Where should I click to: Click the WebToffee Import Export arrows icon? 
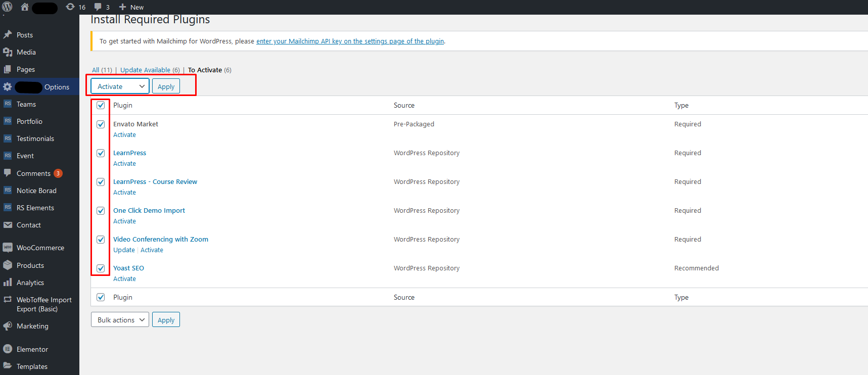pyautogui.click(x=8, y=300)
